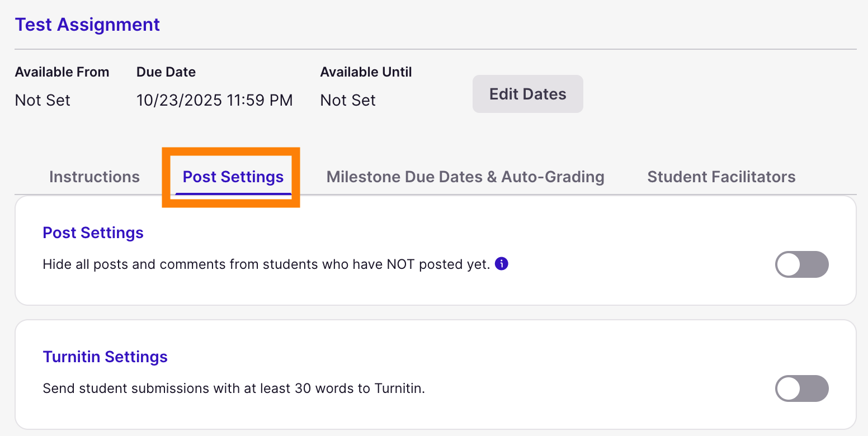Click the Due Date label
The height and width of the screenshot is (436, 868).
click(166, 72)
